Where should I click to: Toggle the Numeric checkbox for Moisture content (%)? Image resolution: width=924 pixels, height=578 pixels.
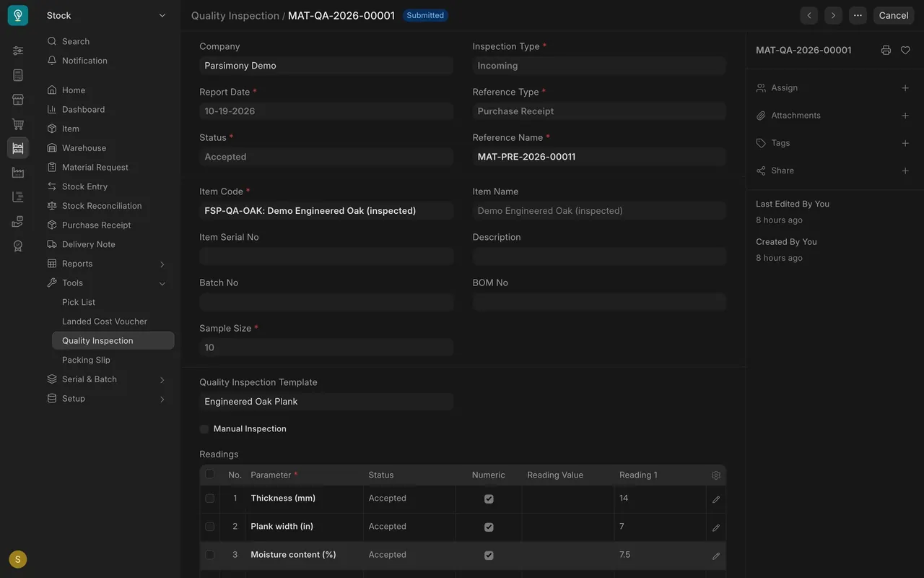[x=489, y=556]
